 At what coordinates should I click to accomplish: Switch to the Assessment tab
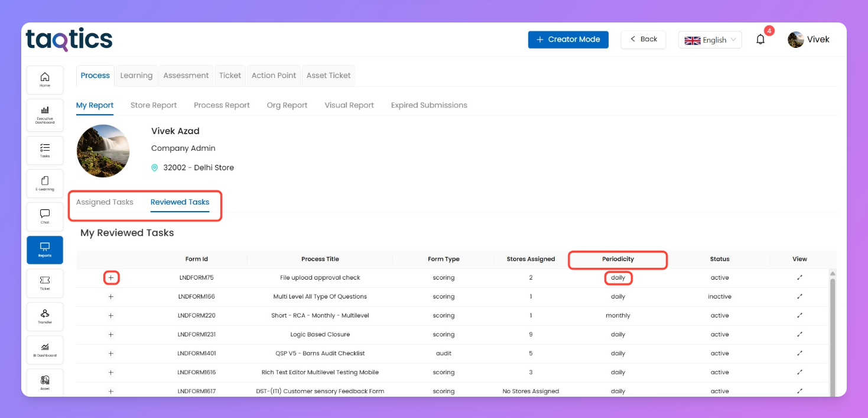point(186,76)
